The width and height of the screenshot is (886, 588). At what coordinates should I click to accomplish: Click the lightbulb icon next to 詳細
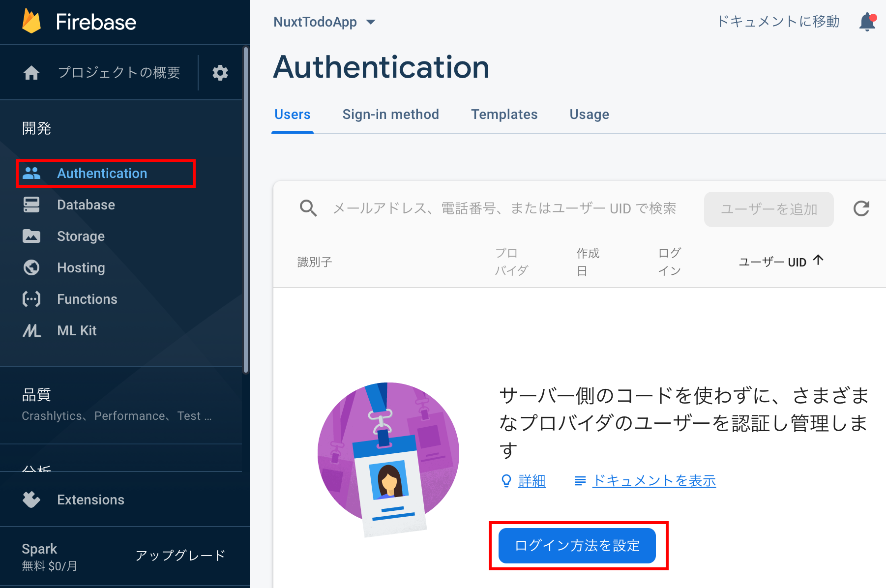click(x=506, y=481)
